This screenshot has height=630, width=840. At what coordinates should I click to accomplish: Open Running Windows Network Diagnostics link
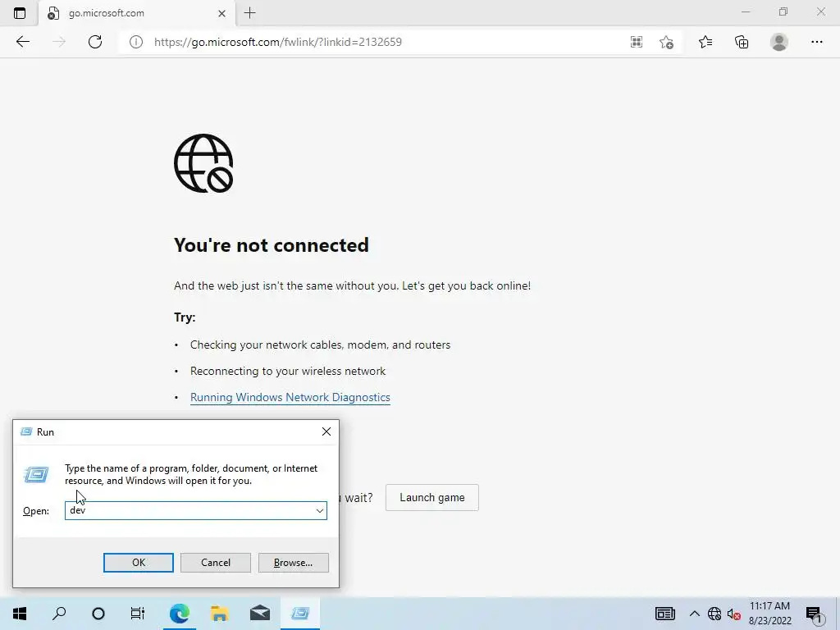pyautogui.click(x=290, y=397)
